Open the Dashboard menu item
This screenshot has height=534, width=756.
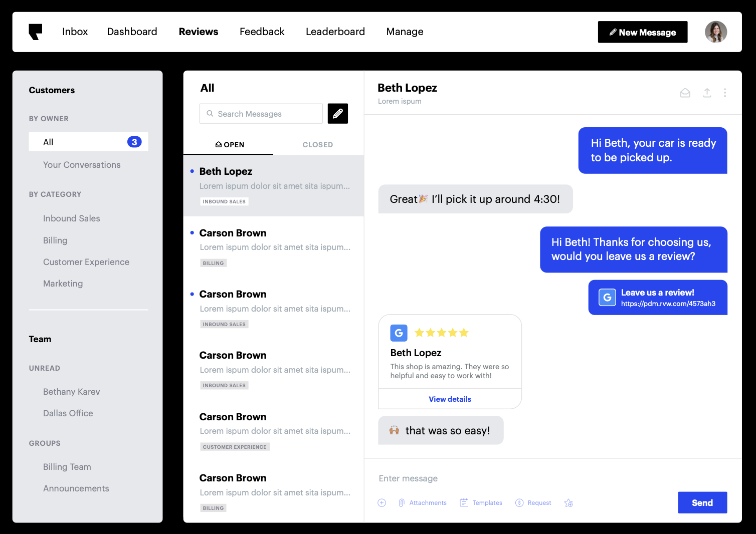pos(132,32)
